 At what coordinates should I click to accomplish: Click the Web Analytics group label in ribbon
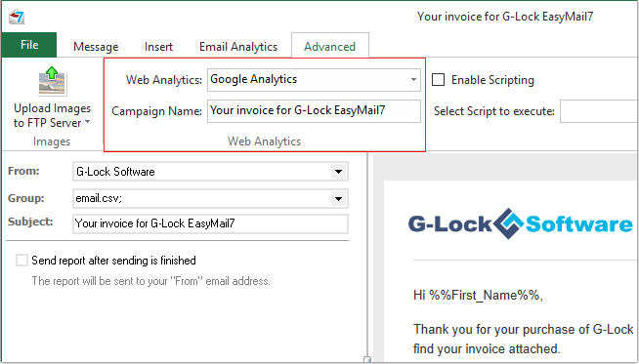(x=264, y=142)
